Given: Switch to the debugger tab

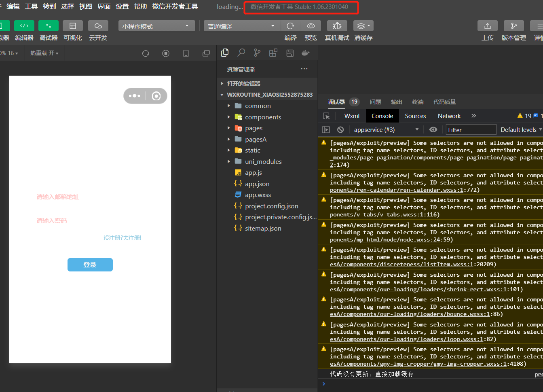Looking at the screenshot, I should [336, 102].
